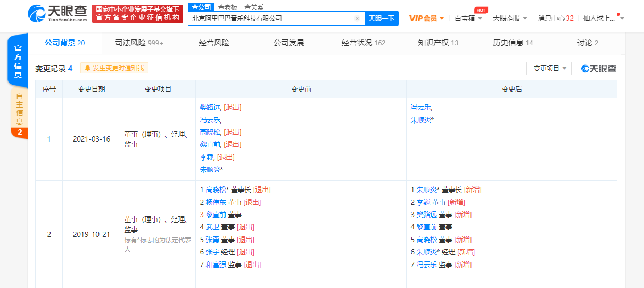Image resolution: width=644 pixels, height=288 pixels.
Task: Open the 天眼企服 dropdown menu
Action: [510, 18]
